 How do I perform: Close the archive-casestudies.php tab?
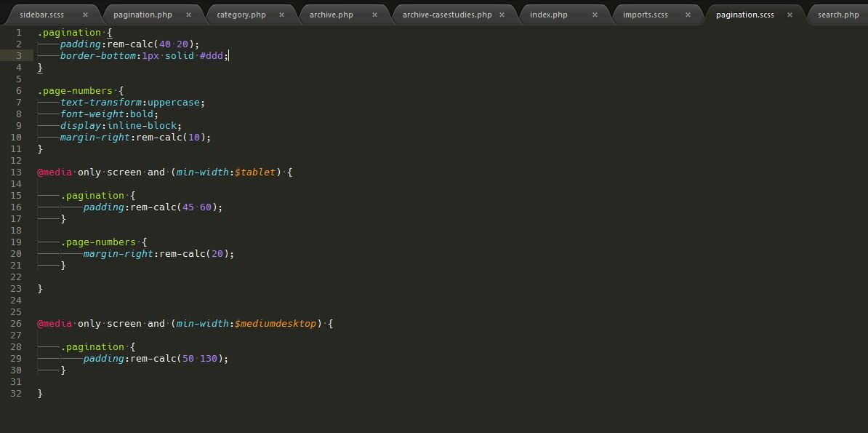(x=502, y=15)
